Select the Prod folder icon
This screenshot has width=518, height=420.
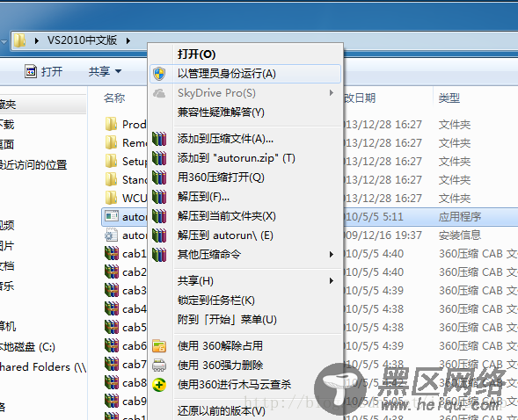[x=111, y=124]
